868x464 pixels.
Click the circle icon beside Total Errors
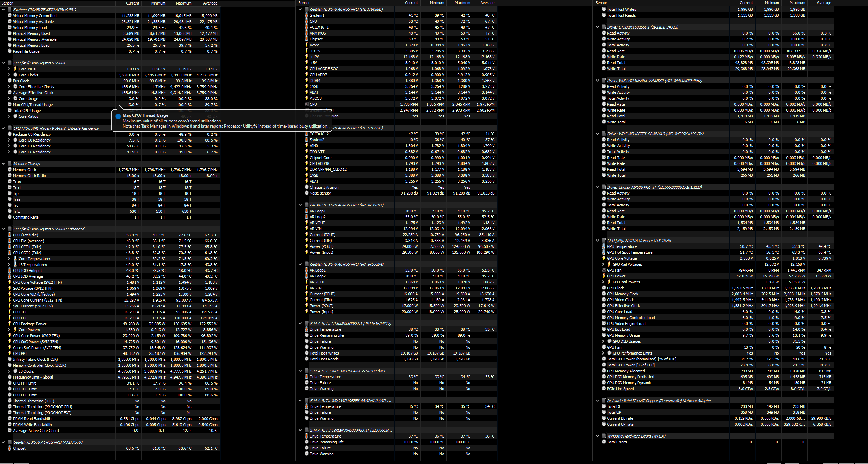[x=604, y=442]
